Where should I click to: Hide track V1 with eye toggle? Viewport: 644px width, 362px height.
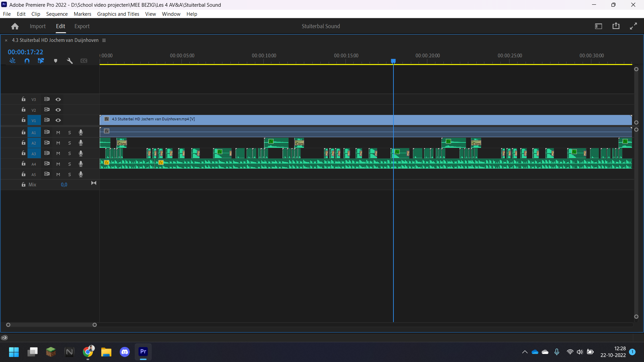(x=58, y=120)
